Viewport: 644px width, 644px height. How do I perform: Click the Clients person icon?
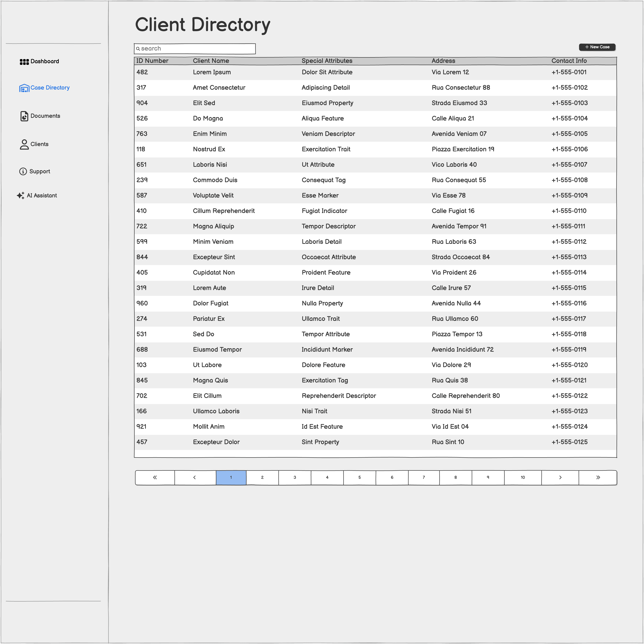24,144
